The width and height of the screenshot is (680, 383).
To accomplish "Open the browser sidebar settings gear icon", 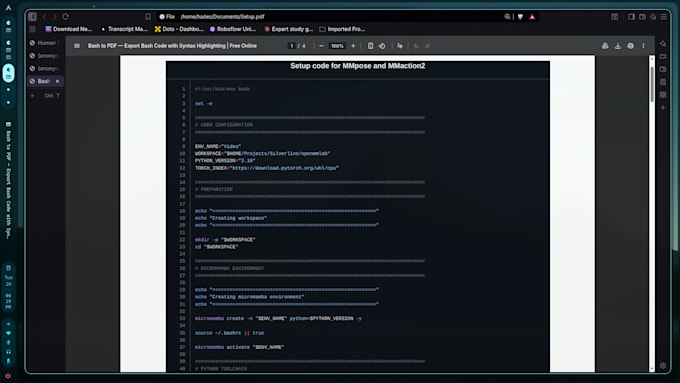I will click(663, 366).
